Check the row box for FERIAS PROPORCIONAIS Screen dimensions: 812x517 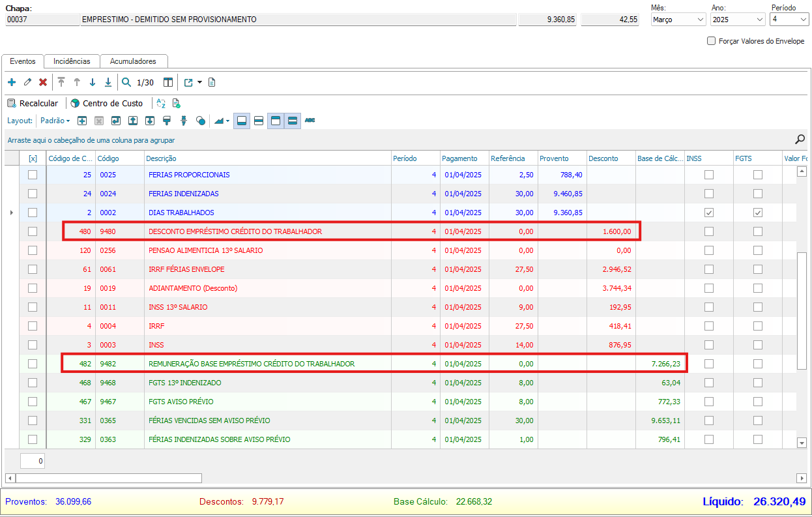[33, 175]
